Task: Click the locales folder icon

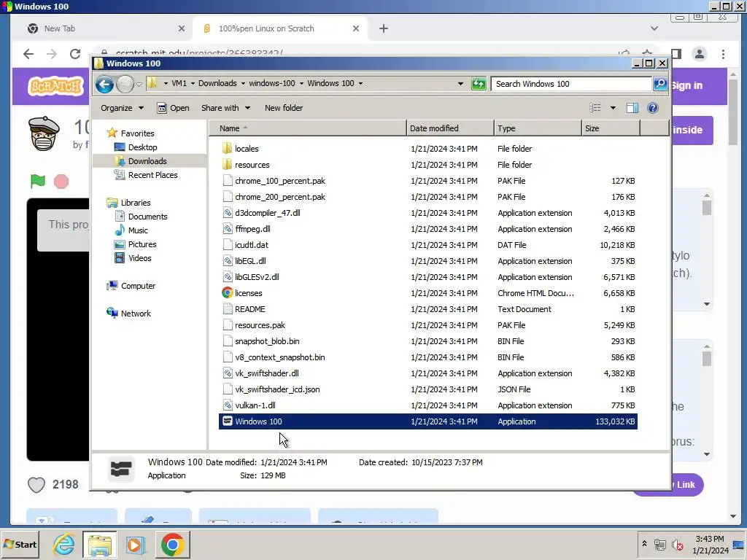Action: (x=228, y=149)
